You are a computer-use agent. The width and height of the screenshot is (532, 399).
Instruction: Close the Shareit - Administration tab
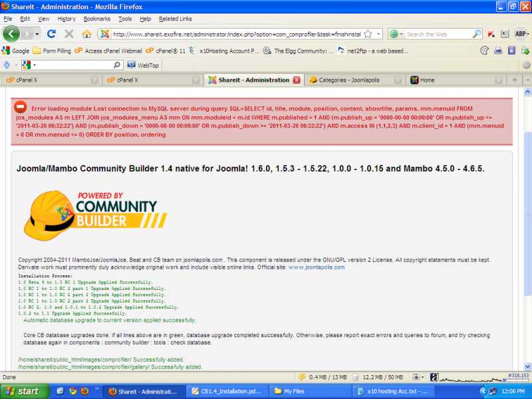pos(297,80)
